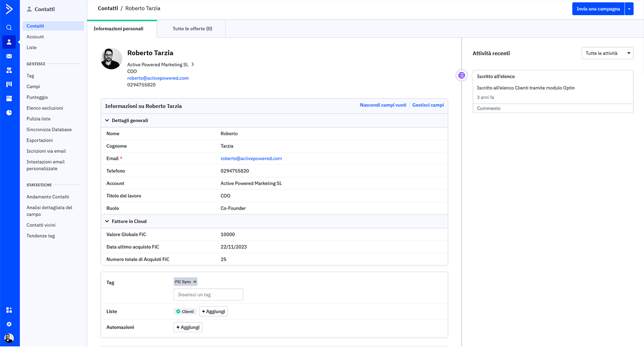Click the Ruolo value Co-Founder
The image size is (644, 362).
click(233, 208)
